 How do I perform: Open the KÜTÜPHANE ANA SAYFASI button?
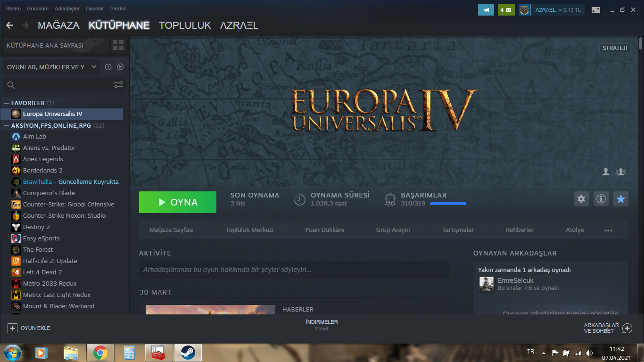point(56,45)
